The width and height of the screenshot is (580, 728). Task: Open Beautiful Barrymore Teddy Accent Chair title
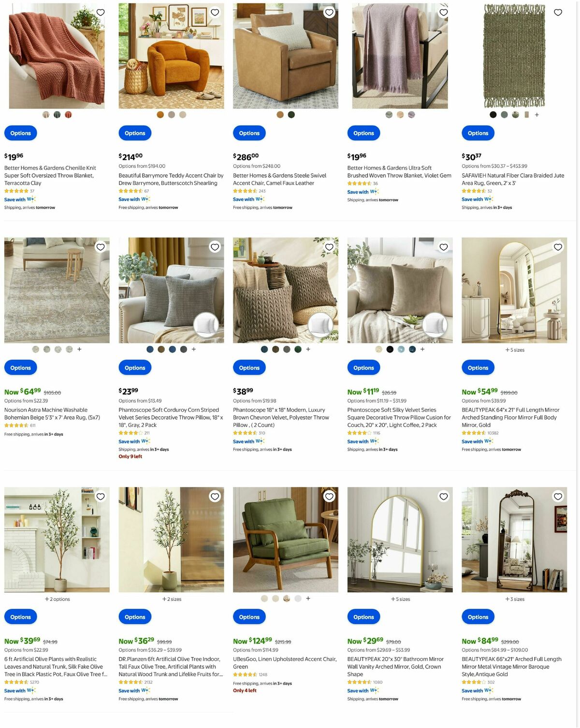click(171, 179)
